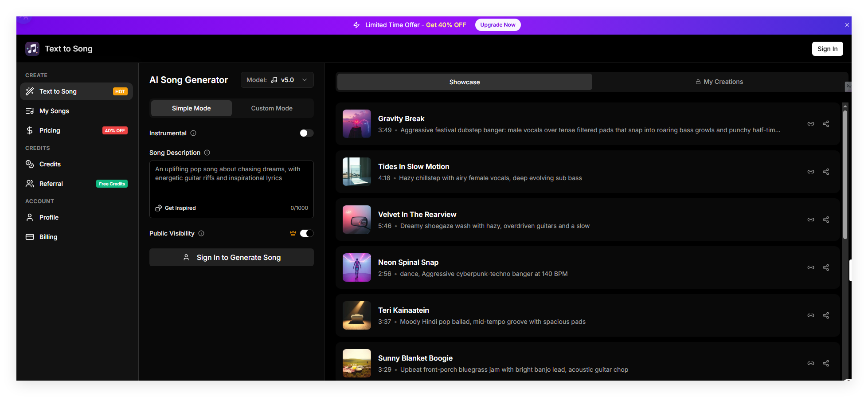Screen dimensions: 868x397
Task: Click the share icon for Neon Spinal Snap
Action: 826,267
